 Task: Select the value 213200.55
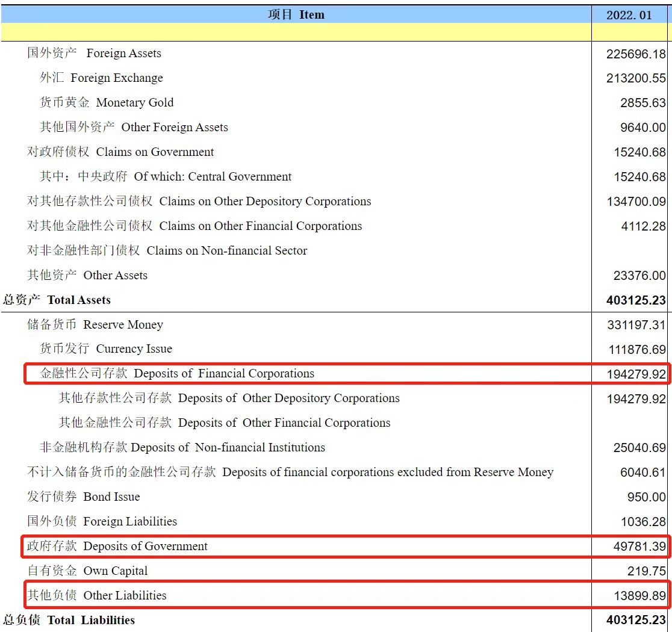coord(636,78)
